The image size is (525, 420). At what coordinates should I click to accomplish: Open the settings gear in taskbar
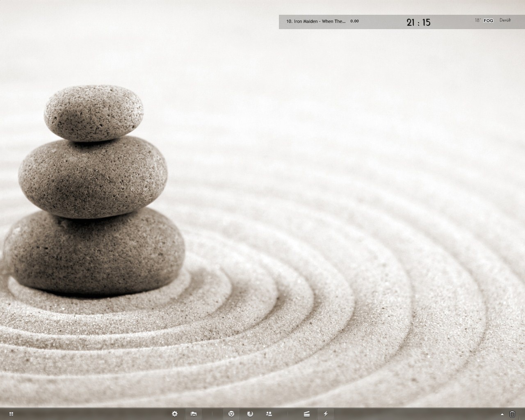pos(175,414)
